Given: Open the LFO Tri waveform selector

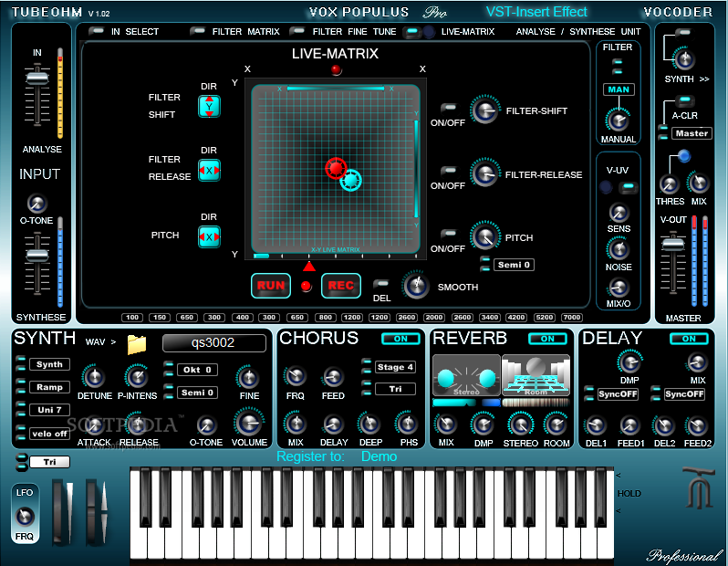Looking at the screenshot, I should (49, 462).
